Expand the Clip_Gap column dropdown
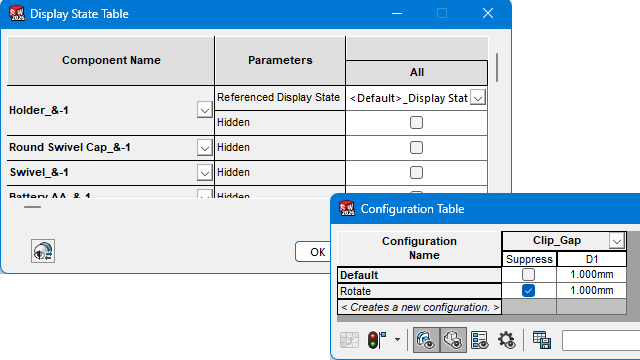The width and height of the screenshot is (640, 360). click(617, 240)
